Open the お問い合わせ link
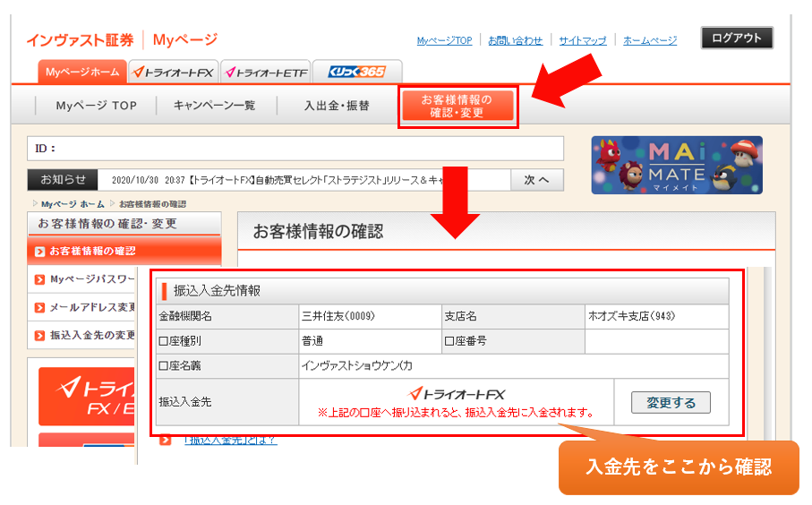 516,40
